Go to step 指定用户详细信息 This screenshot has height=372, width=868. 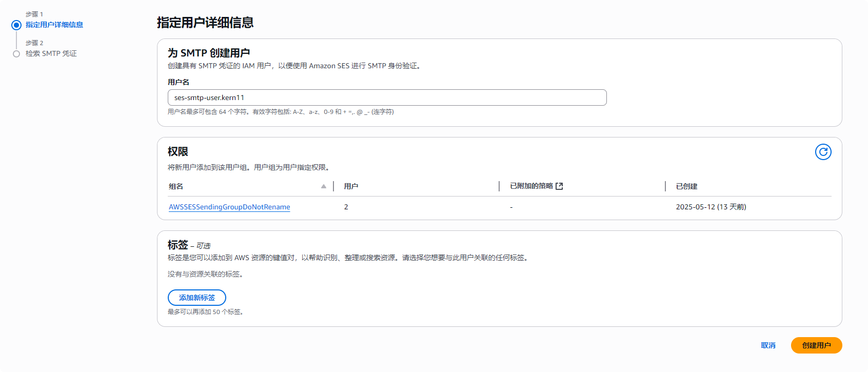point(54,25)
